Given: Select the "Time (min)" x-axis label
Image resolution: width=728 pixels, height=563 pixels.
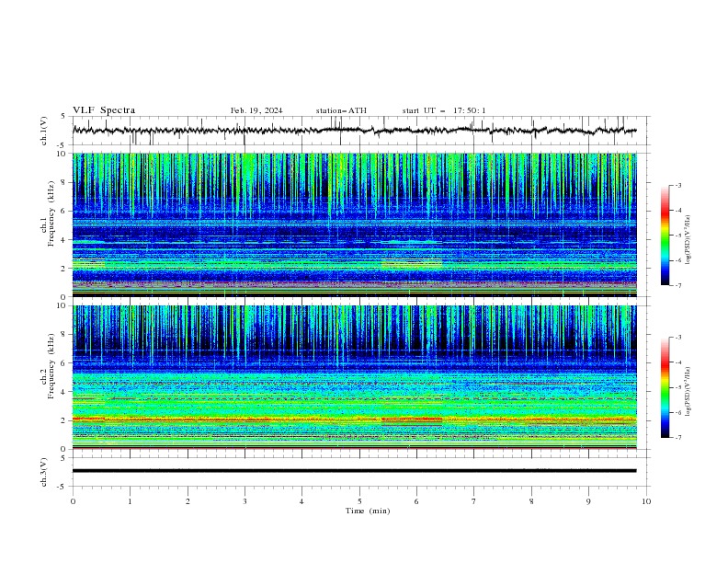Looking at the screenshot, I should tap(368, 511).
